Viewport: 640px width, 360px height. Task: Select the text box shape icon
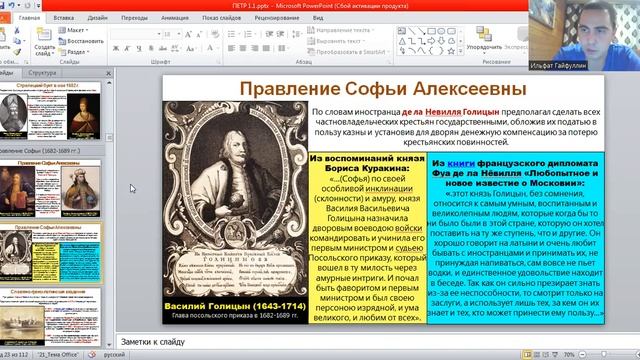[402, 31]
